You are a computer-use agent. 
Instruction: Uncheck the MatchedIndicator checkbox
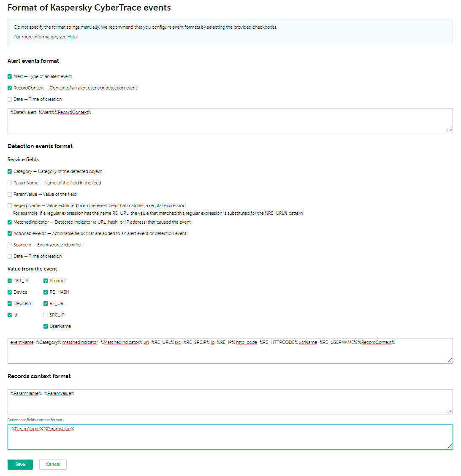pos(10,222)
